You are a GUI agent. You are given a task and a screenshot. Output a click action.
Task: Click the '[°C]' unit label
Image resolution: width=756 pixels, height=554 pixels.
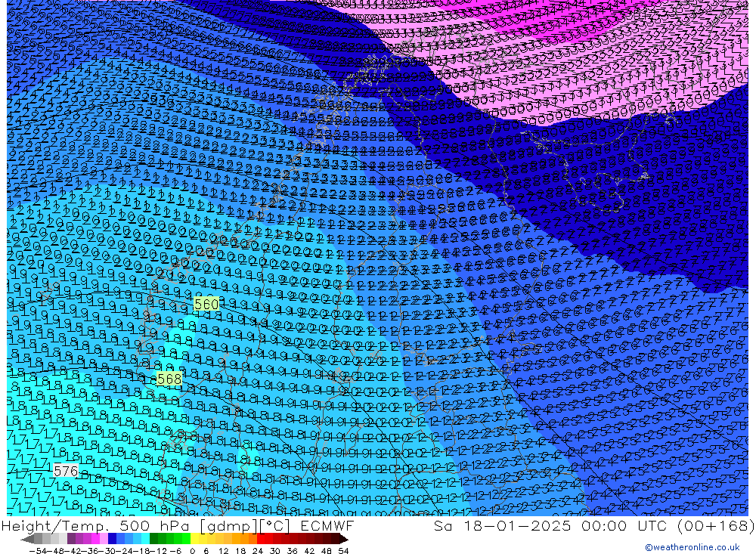[x=274, y=525]
